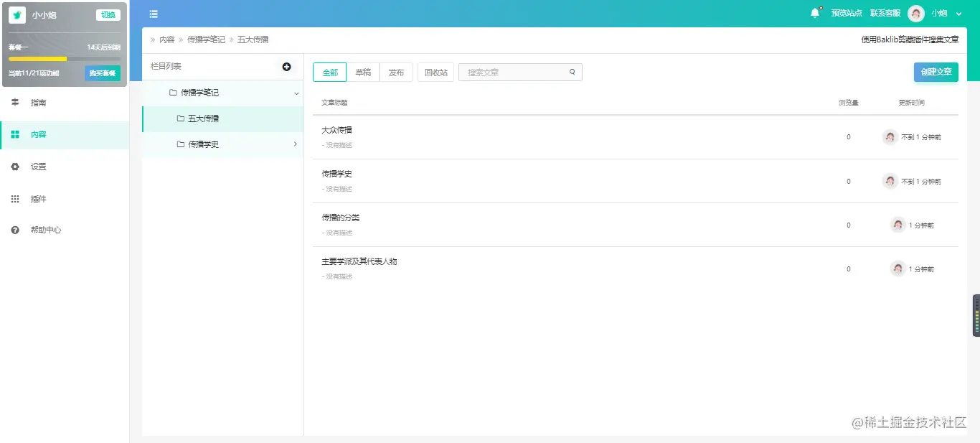Click the 14天后到期 expiry text

(103, 47)
